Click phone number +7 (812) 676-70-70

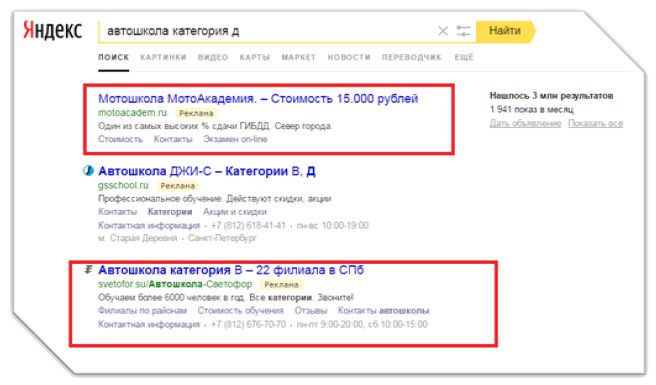249,324
